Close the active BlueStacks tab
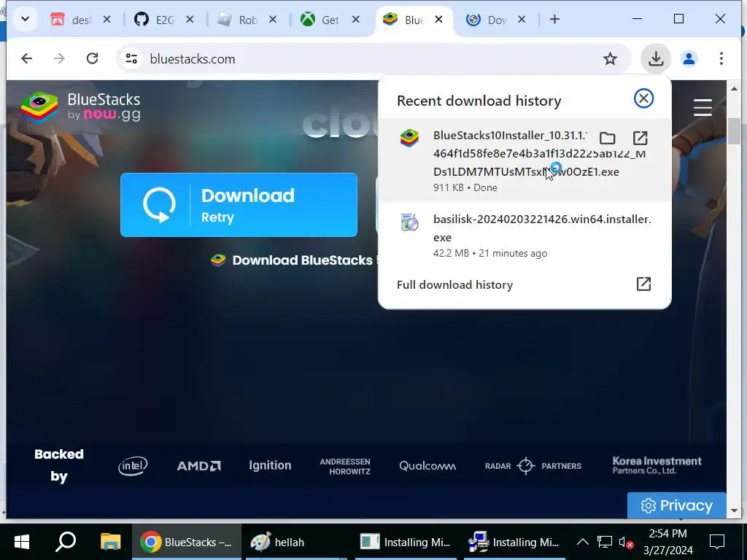This screenshot has height=560, width=747. [x=438, y=20]
